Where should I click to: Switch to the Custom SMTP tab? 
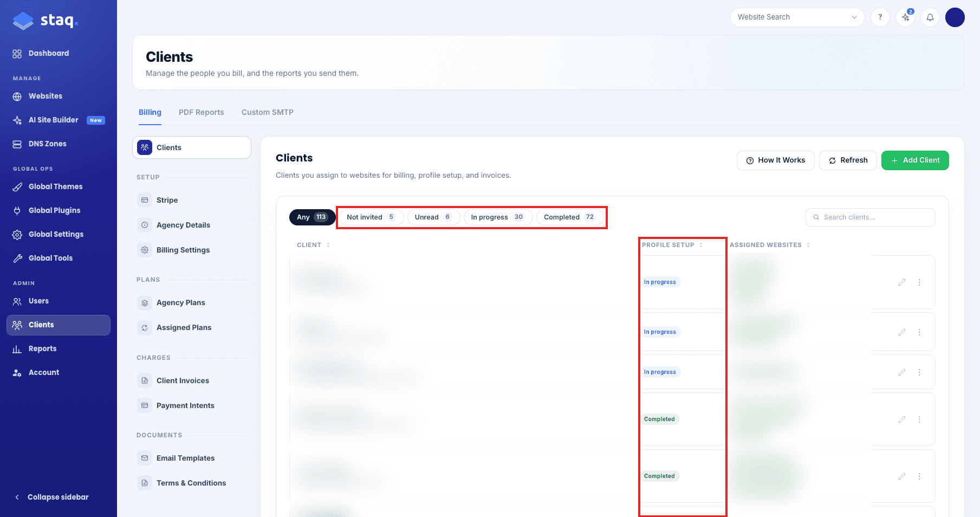coord(268,112)
